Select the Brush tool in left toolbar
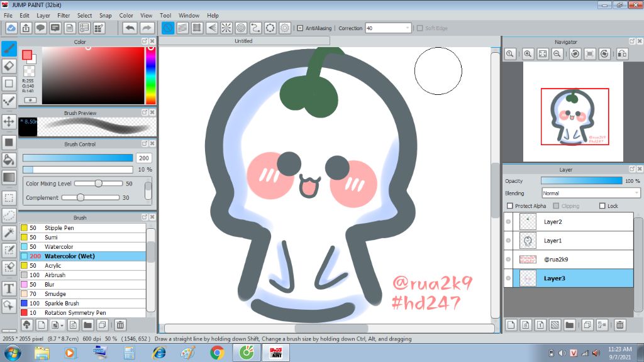Image resolution: width=644 pixels, height=362 pixels. click(9, 48)
